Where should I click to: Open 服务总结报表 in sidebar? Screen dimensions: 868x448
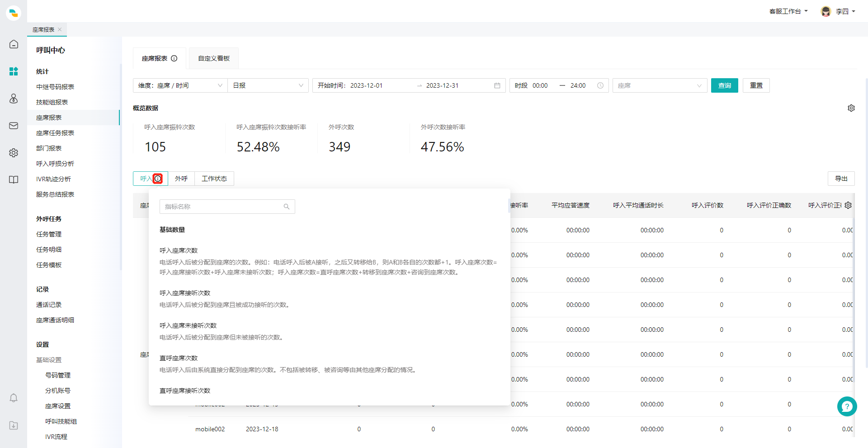55,194
